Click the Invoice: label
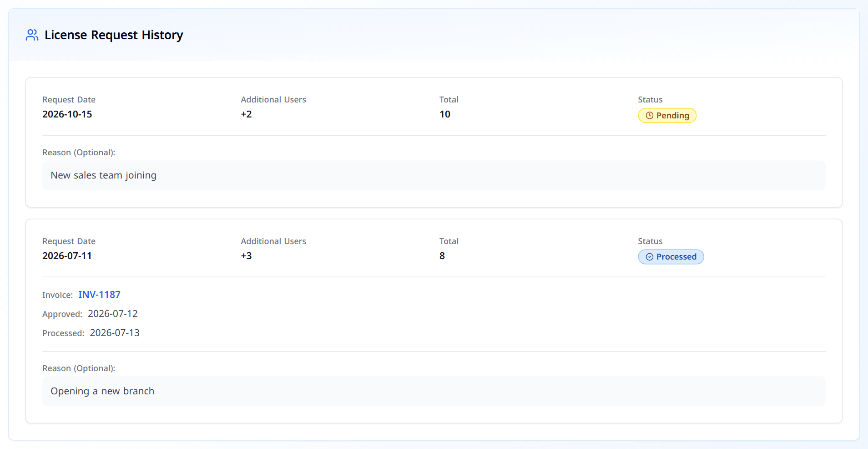868x449 pixels. pyautogui.click(x=58, y=295)
